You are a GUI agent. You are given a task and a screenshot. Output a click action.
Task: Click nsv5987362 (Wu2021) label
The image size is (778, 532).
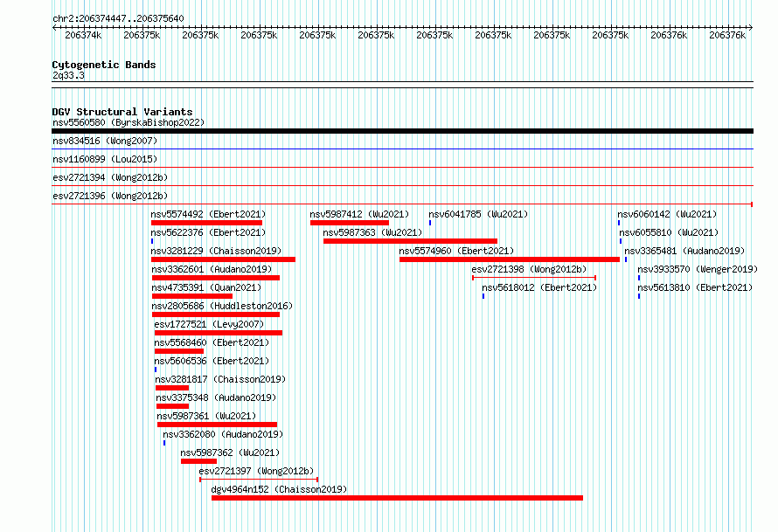tap(230, 453)
